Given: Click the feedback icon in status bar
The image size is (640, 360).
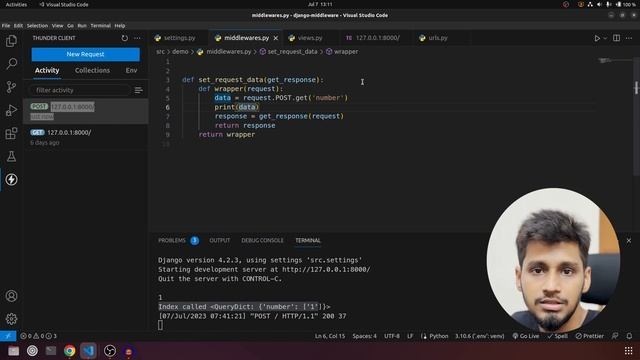Looking at the screenshot, I should click(615, 336).
